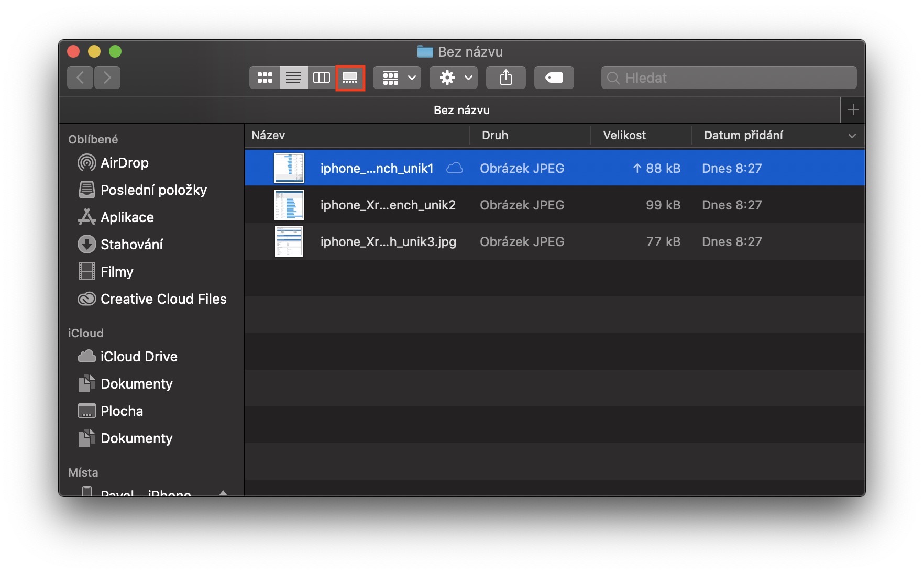Screen dimensions: 924x574
Task: Open iCloud Drive in sidebar
Action: [139, 357]
